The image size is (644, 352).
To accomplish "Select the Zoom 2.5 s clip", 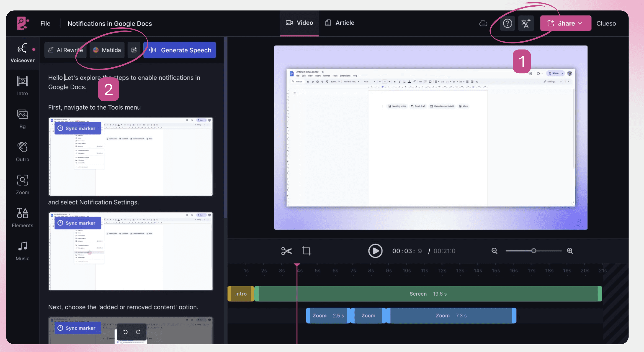I will pos(328,316).
